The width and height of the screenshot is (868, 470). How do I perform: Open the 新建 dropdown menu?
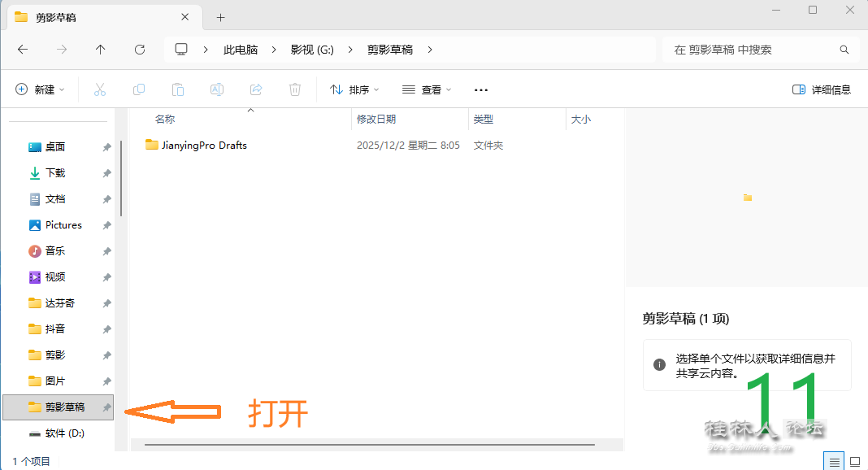point(40,89)
